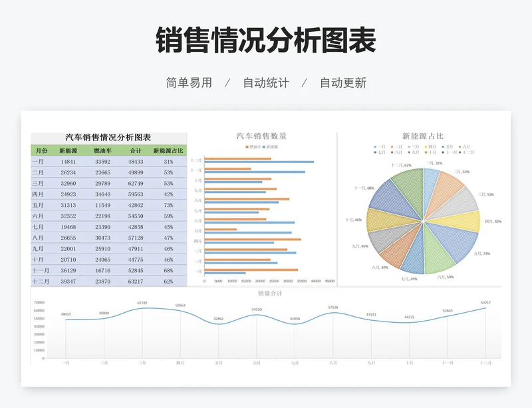Viewport: 532px width, 408px height.
Task: Click the table cell with value 20710
Action: 68,260
